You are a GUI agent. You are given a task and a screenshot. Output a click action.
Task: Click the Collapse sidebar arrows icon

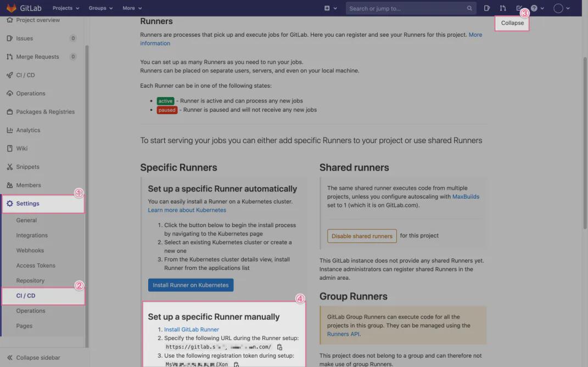10,358
